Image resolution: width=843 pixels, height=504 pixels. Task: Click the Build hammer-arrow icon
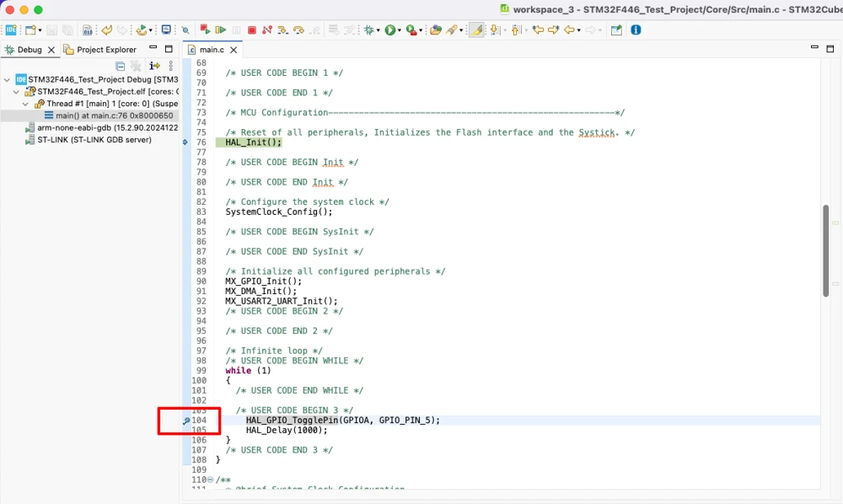coord(142,30)
